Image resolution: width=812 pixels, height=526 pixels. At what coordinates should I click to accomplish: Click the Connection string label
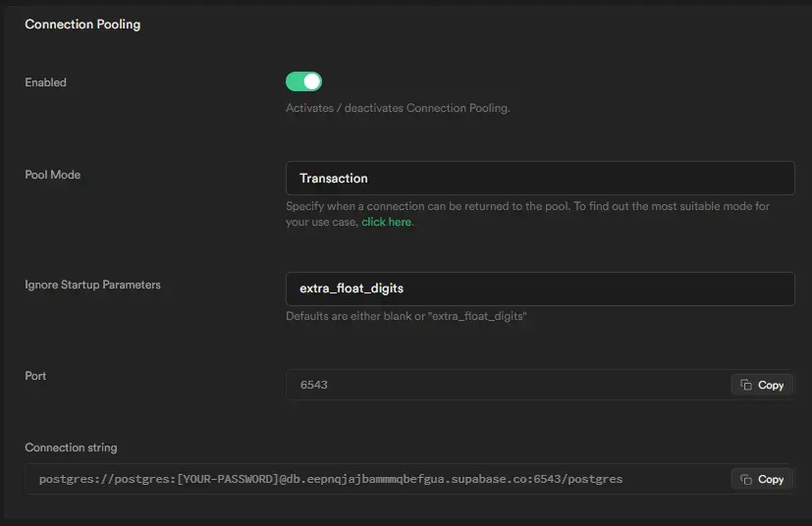click(71, 447)
